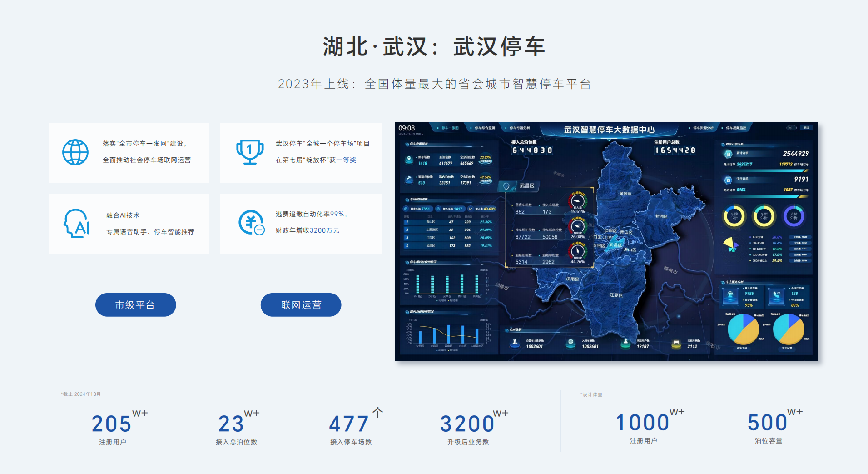
Task: Open the 停车视频监控 tab
Action: tap(736, 128)
